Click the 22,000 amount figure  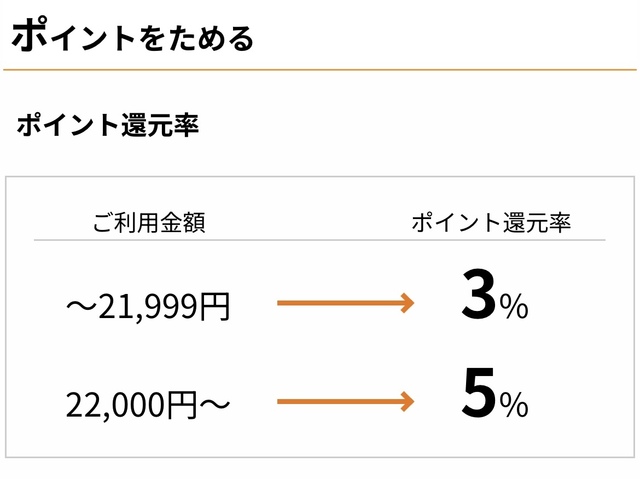pyautogui.click(x=116, y=404)
